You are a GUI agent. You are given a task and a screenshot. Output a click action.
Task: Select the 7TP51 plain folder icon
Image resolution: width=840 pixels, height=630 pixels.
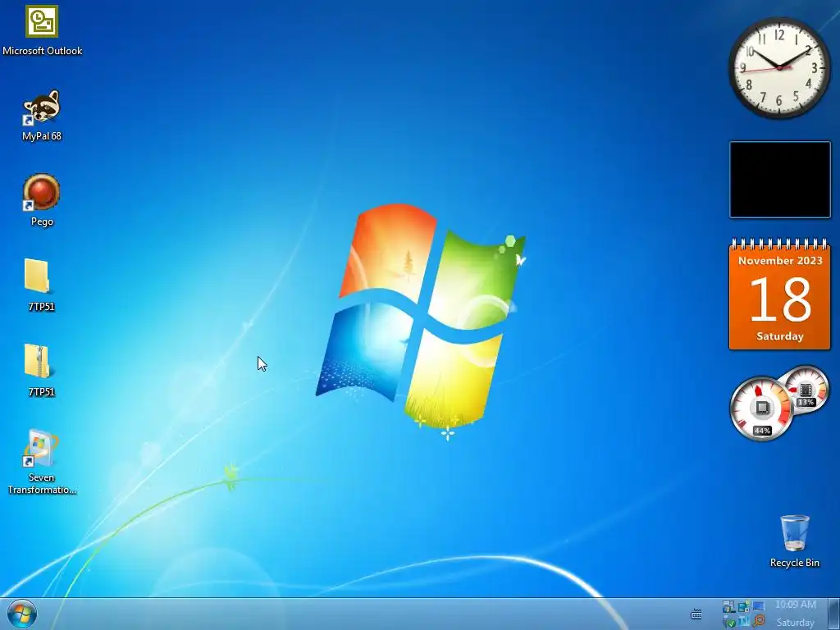tap(38, 276)
